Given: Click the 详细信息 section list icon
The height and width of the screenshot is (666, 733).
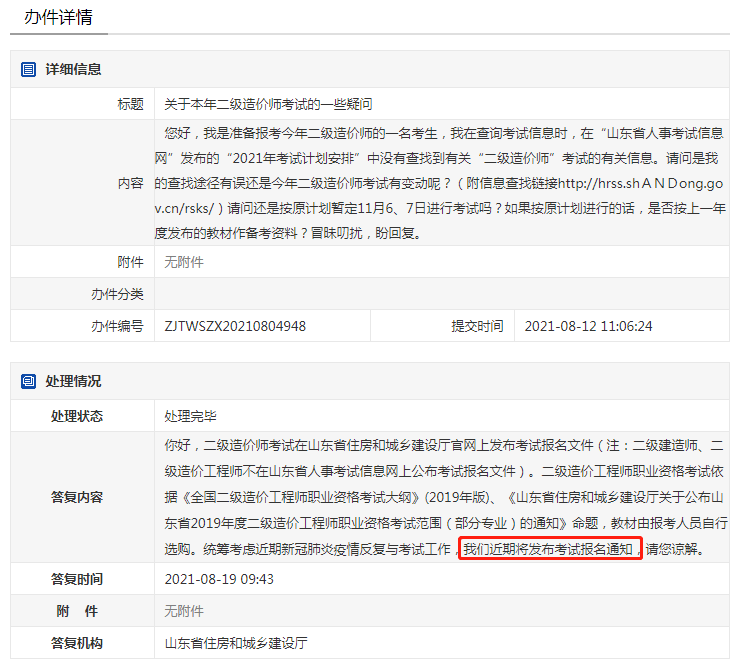Looking at the screenshot, I should click(29, 70).
